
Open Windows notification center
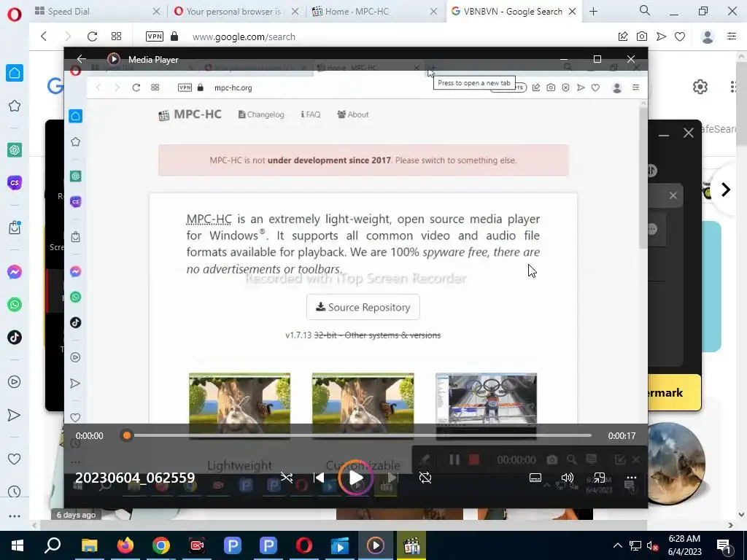coord(724,545)
